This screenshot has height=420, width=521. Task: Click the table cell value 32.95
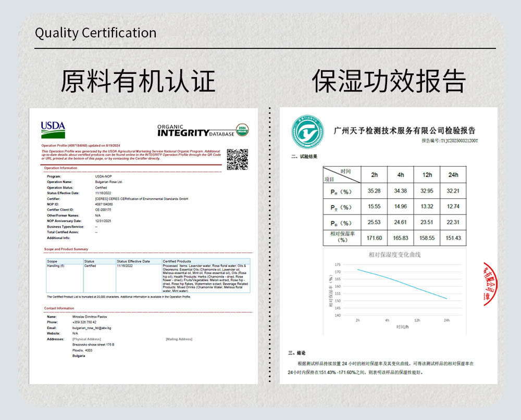[427, 191]
